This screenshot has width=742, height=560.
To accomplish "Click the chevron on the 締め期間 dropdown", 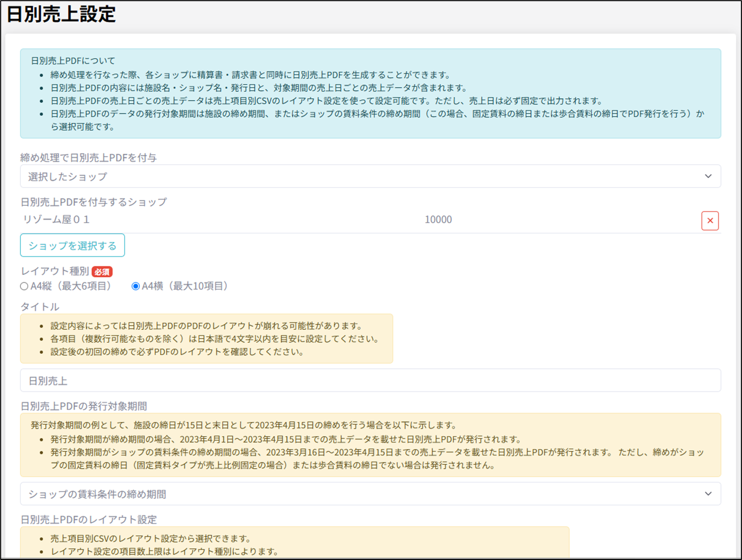I will (708, 494).
